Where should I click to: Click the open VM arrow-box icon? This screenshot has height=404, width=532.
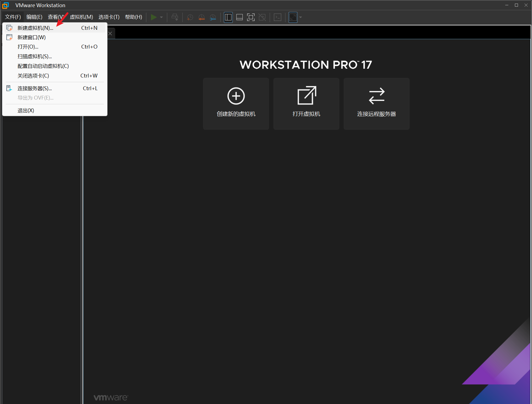coord(307,95)
